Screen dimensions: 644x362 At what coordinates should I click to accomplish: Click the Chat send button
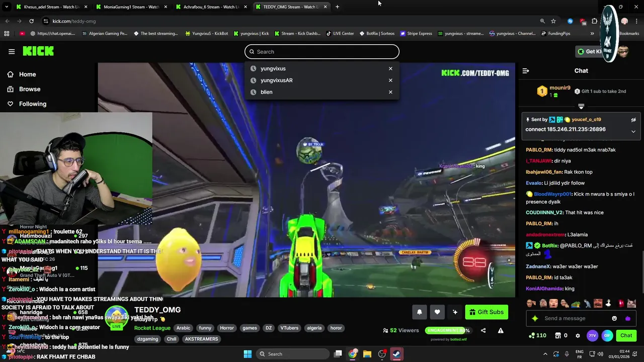626,335
